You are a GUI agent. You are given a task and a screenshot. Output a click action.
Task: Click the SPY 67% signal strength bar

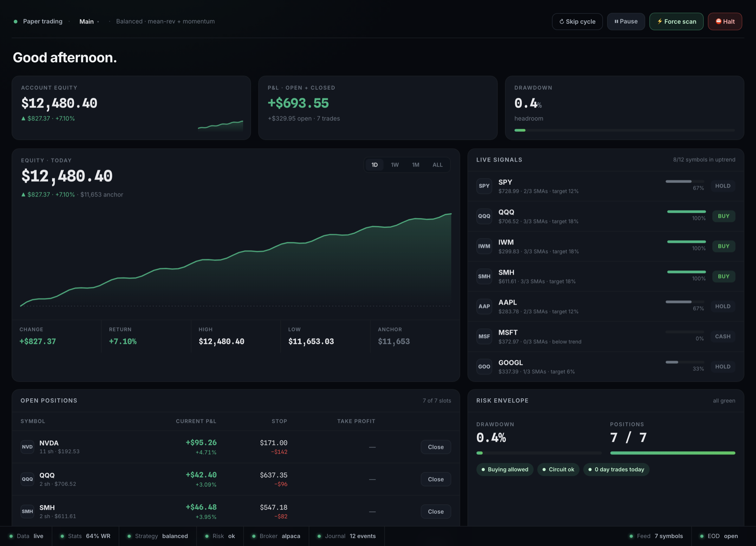685,181
